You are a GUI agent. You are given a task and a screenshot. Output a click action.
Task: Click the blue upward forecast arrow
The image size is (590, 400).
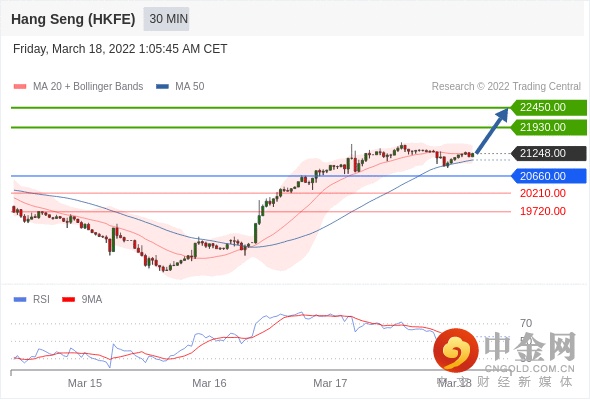(492, 131)
